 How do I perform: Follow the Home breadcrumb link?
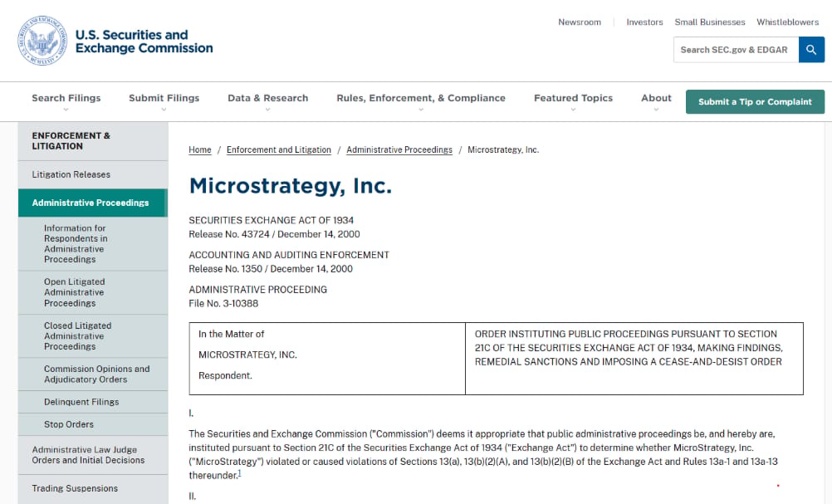tap(200, 150)
